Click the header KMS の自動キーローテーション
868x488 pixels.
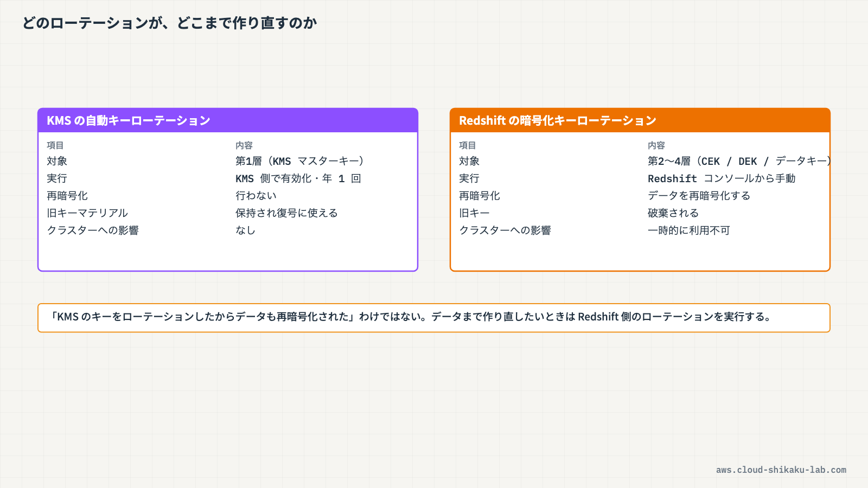click(x=228, y=120)
